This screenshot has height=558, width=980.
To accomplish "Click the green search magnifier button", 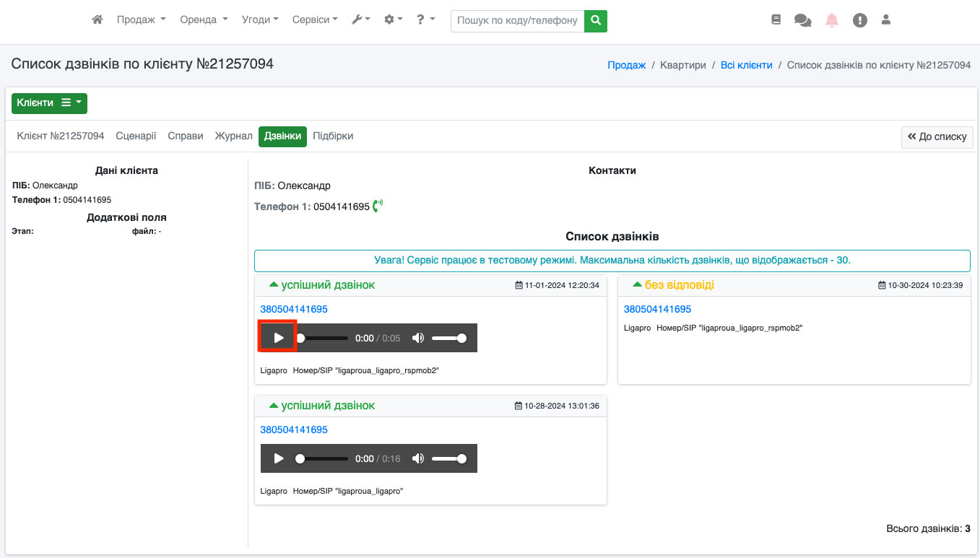I will [596, 21].
